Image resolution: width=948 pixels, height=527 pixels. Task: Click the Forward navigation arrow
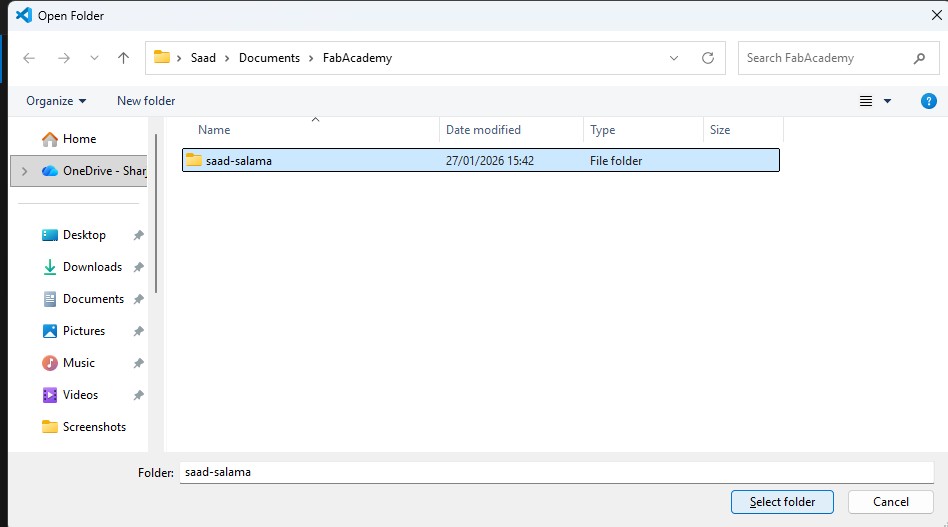click(x=63, y=58)
